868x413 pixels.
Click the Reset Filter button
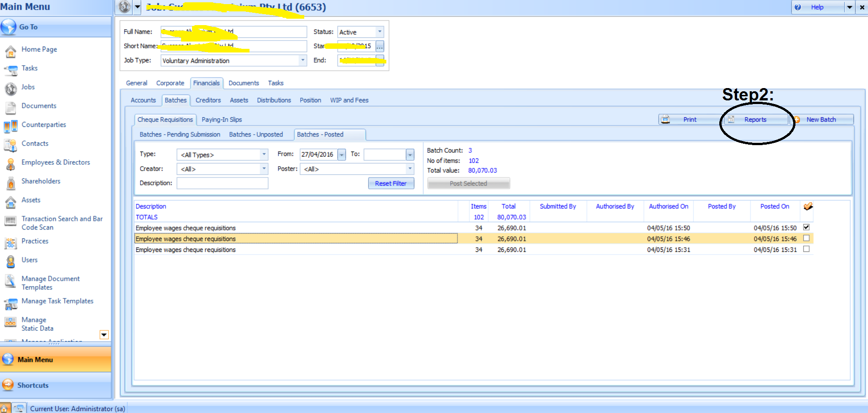(x=391, y=183)
